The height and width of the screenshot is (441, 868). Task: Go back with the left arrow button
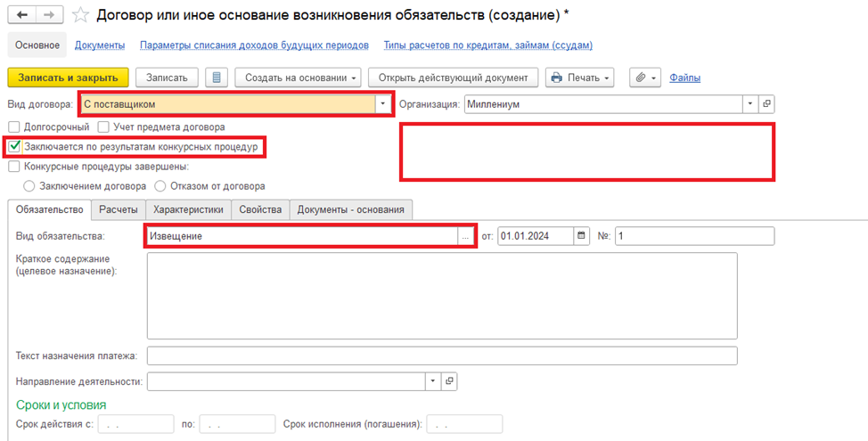[x=22, y=15]
